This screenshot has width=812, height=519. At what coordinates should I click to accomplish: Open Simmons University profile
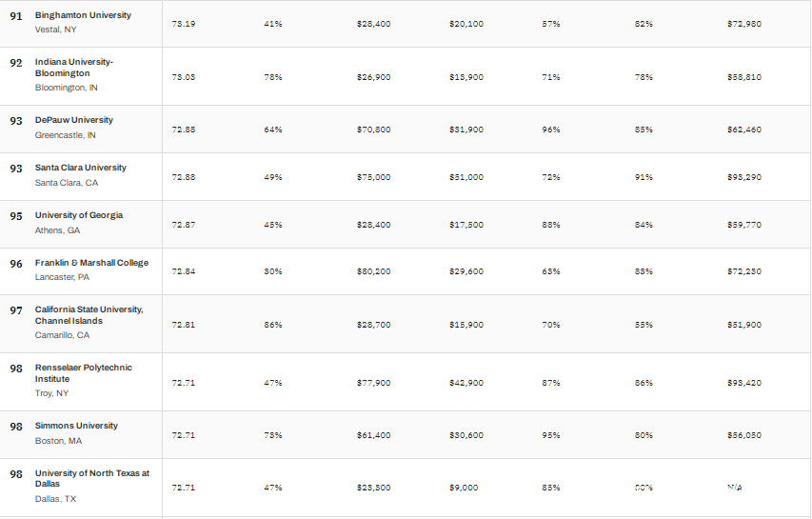coord(76,426)
